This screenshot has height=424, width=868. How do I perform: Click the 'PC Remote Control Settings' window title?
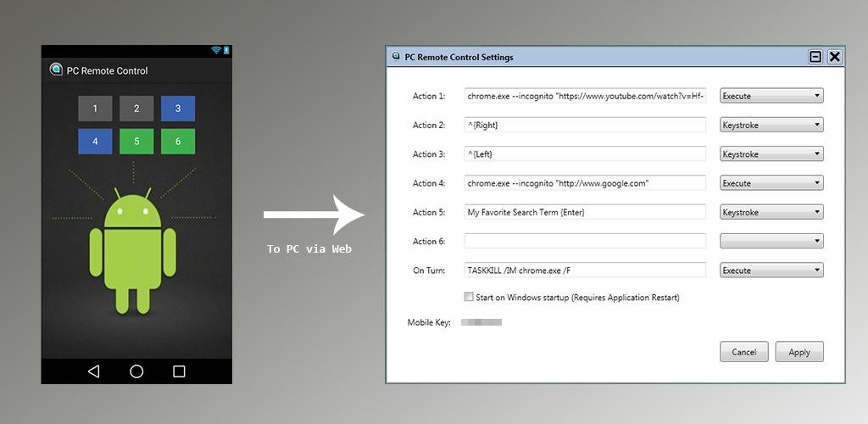coord(459,57)
